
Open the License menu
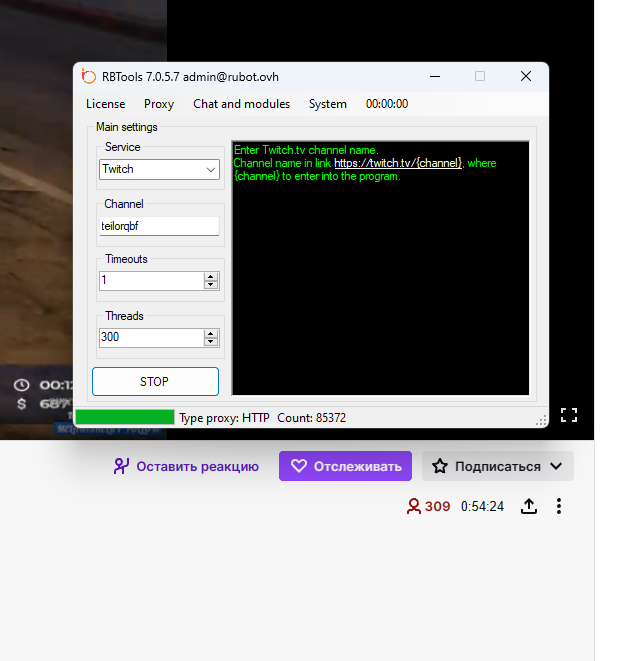click(105, 104)
